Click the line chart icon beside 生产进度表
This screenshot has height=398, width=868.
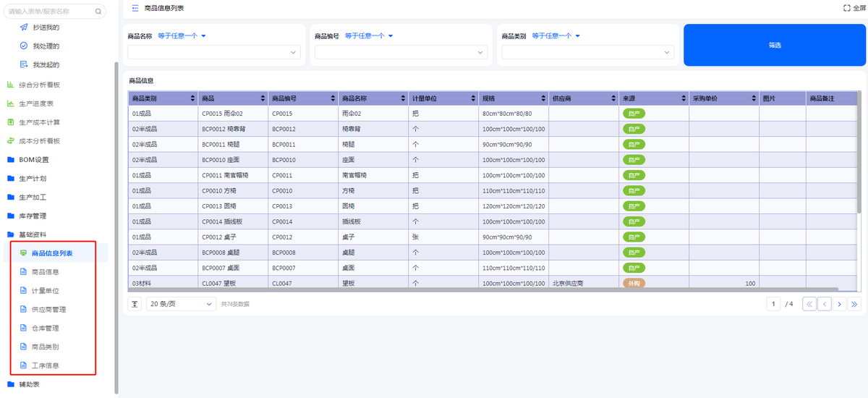(11, 103)
